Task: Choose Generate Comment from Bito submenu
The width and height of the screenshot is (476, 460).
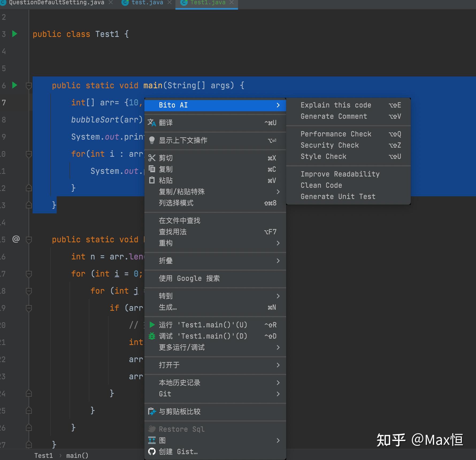Action: [x=348, y=116]
